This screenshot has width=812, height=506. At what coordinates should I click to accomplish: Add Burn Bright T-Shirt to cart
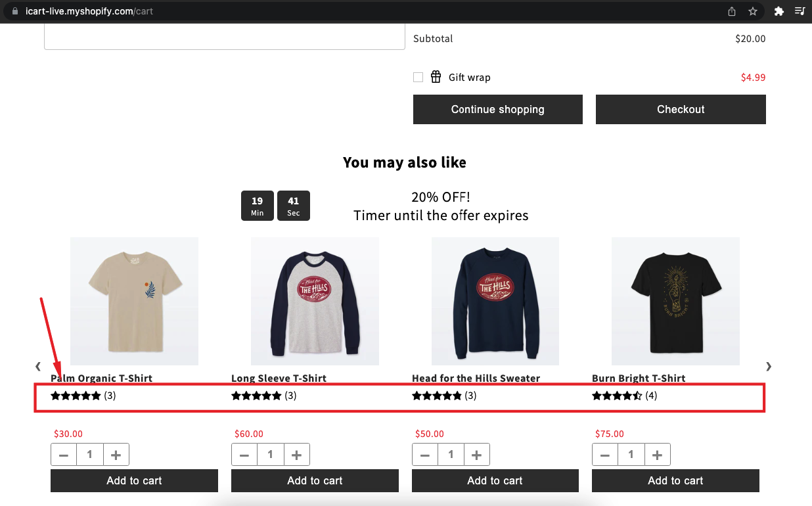coord(675,480)
